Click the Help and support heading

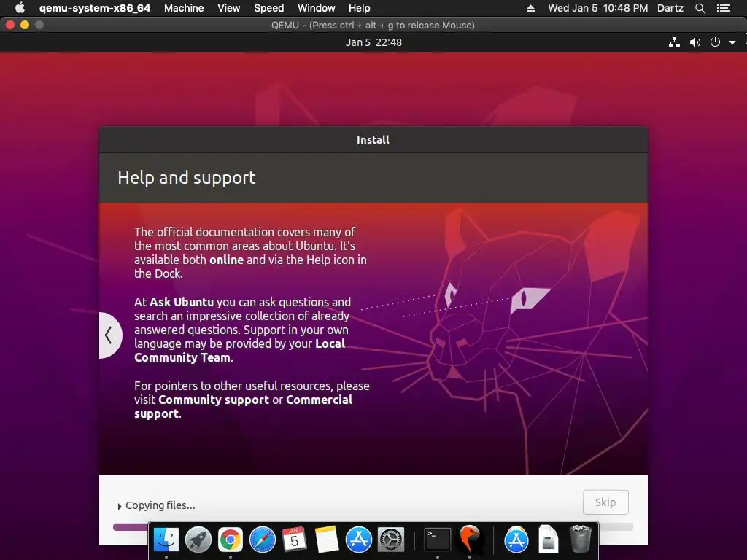(187, 178)
